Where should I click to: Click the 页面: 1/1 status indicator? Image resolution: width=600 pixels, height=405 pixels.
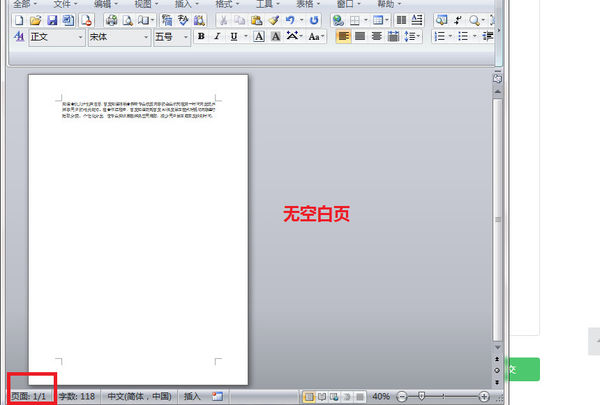click(29, 397)
